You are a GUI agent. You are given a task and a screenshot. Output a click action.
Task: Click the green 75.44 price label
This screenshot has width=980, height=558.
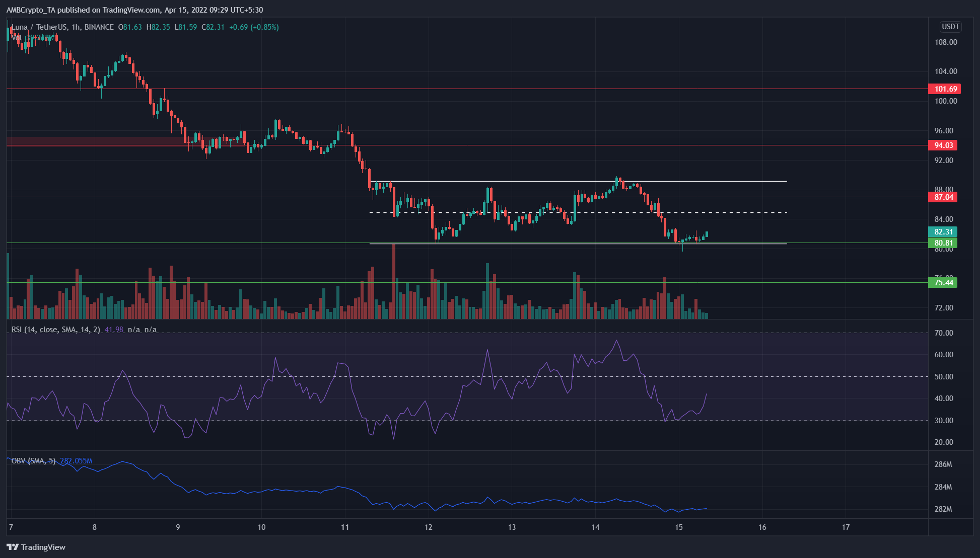coord(943,283)
